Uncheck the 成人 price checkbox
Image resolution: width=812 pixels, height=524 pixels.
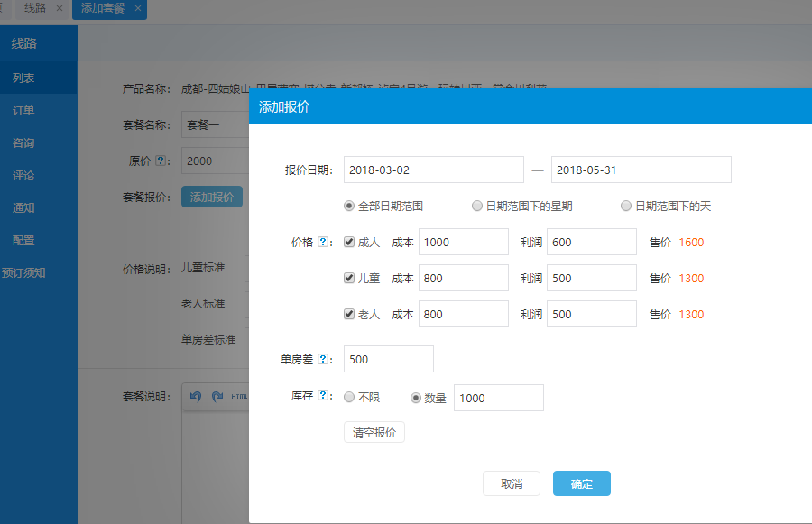tap(349, 243)
